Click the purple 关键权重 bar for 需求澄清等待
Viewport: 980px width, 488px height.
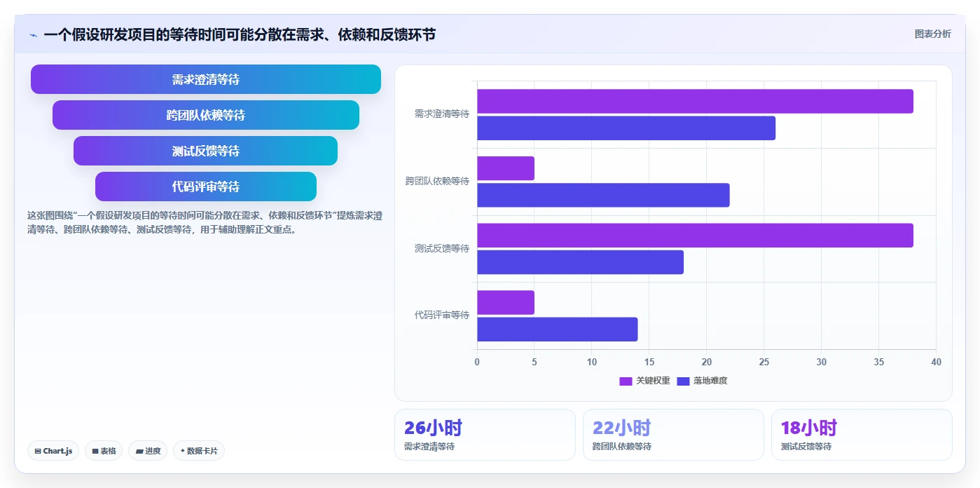click(x=695, y=101)
